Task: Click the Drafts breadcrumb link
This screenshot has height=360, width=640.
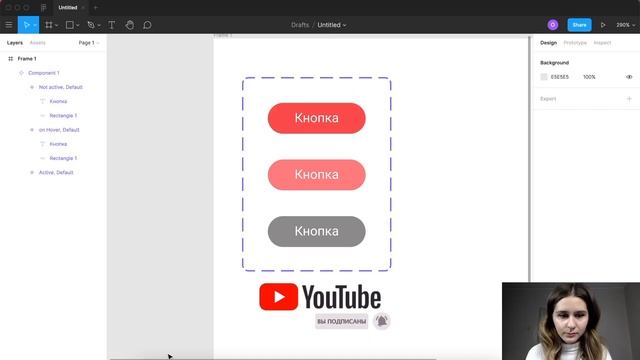Action: pos(300,25)
